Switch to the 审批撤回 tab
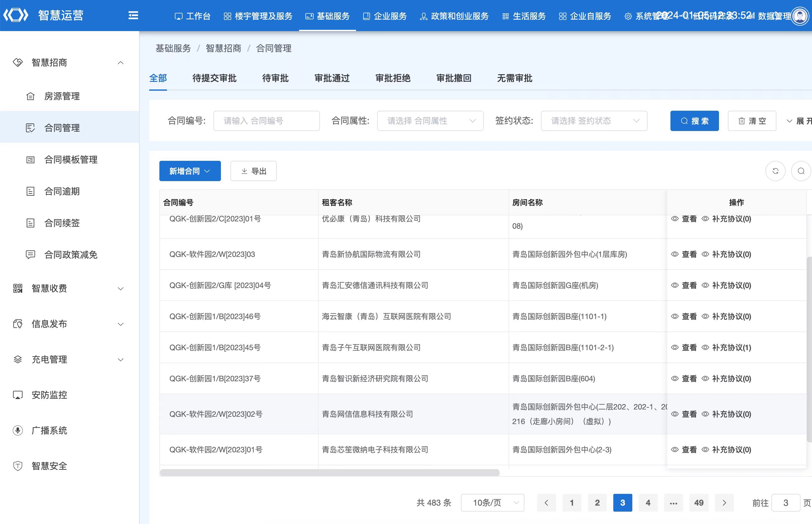This screenshot has height=524, width=812. coord(454,78)
